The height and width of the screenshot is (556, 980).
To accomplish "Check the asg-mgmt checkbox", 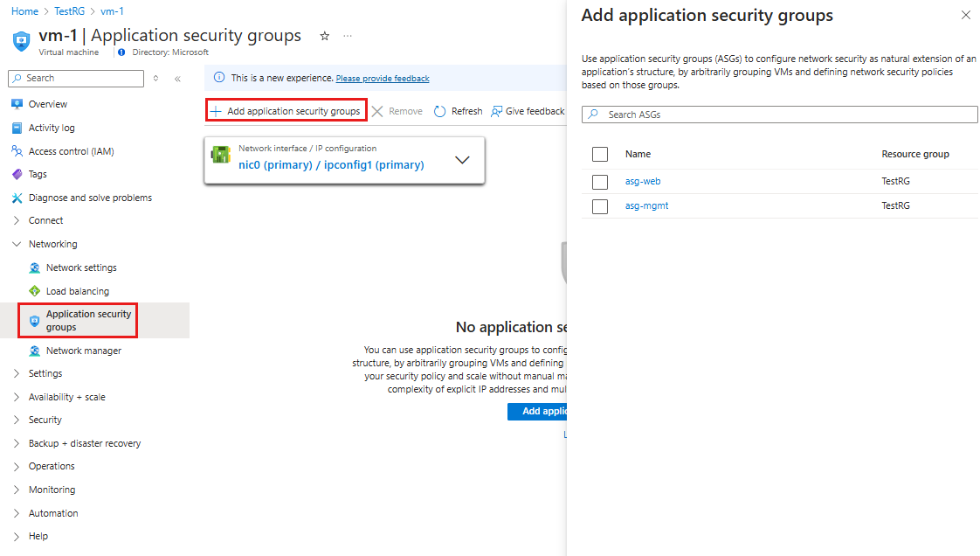I will [x=600, y=205].
